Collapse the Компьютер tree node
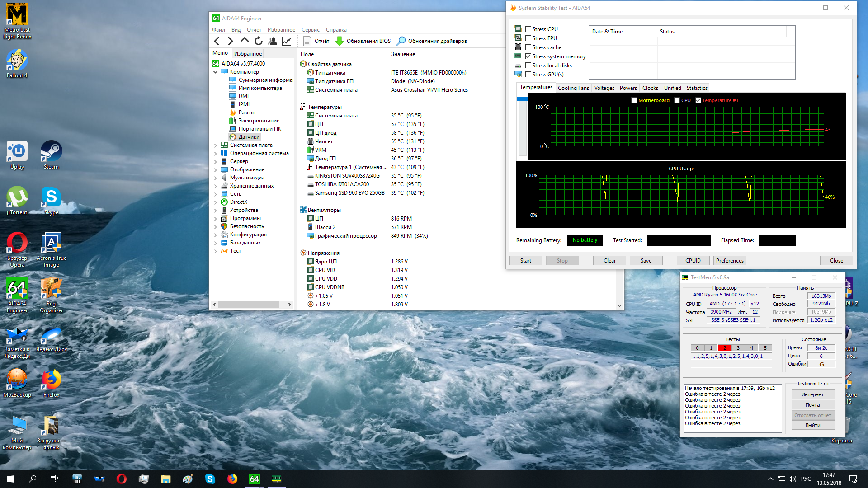 point(215,72)
